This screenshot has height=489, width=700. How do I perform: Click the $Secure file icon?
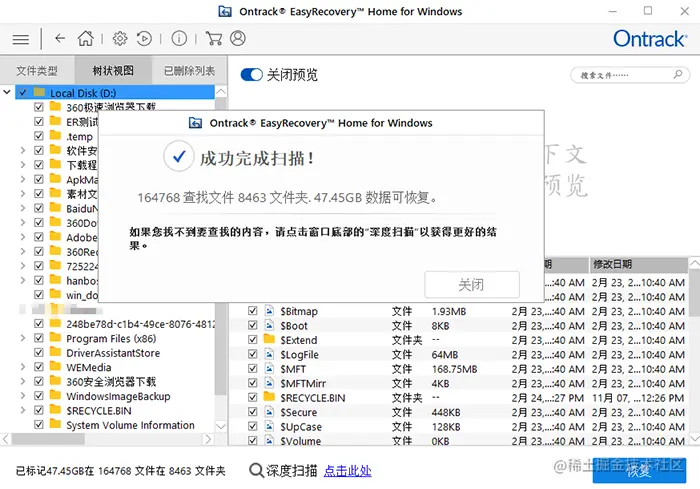tap(269, 411)
